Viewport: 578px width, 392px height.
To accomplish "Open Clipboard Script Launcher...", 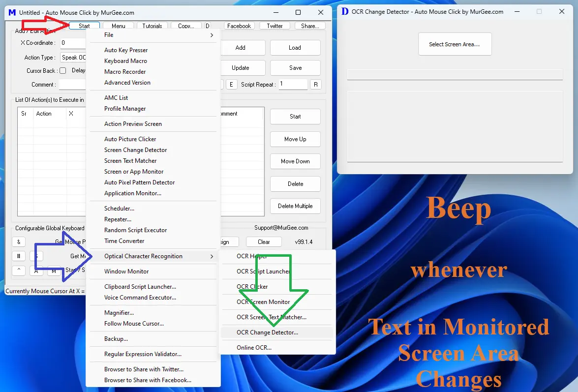I will tap(153, 287).
